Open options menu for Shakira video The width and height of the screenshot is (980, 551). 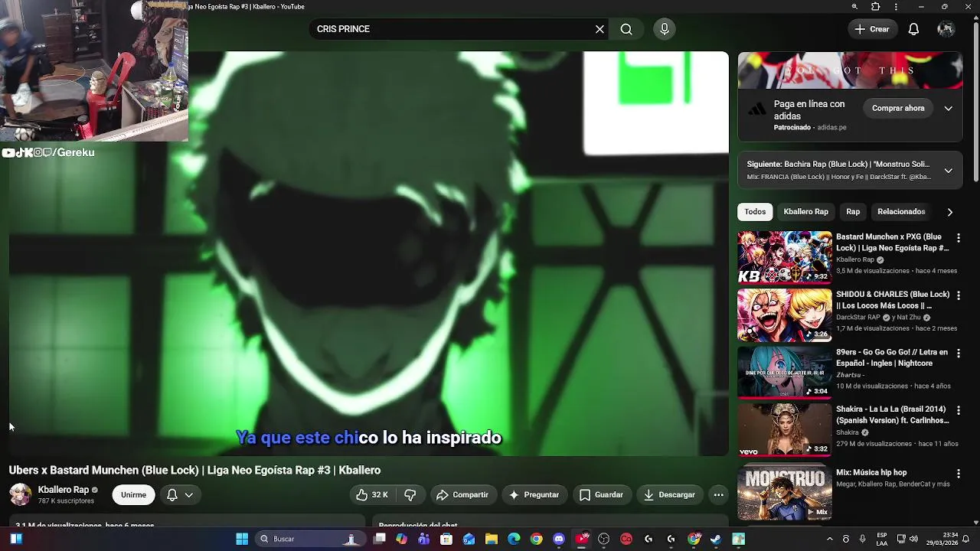[958, 410]
